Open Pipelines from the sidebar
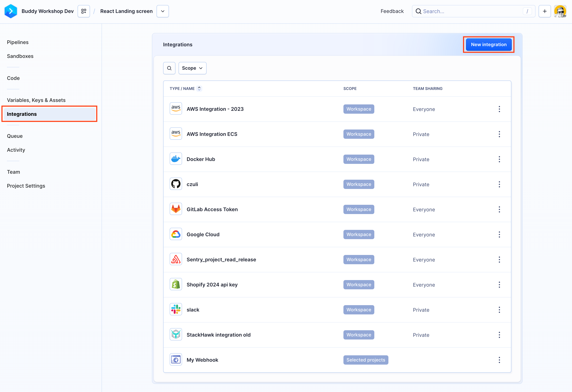The height and width of the screenshot is (392, 572). click(x=17, y=42)
